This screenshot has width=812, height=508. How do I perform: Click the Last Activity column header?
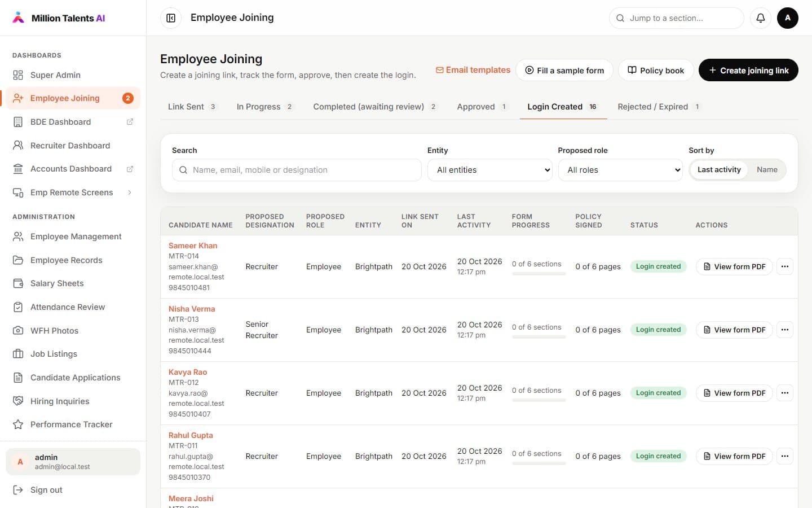point(474,221)
